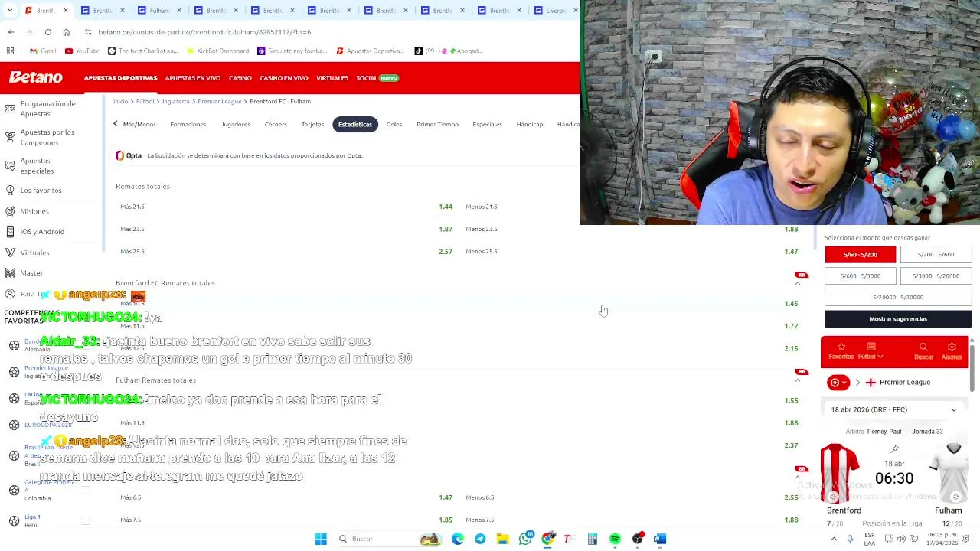Select the Goles market tab

pos(394,124)
